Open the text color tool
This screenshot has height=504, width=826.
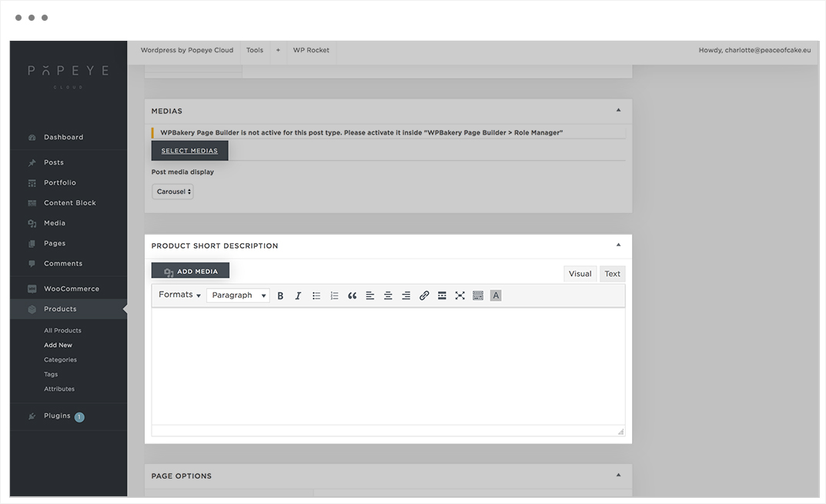click(496, 295)
